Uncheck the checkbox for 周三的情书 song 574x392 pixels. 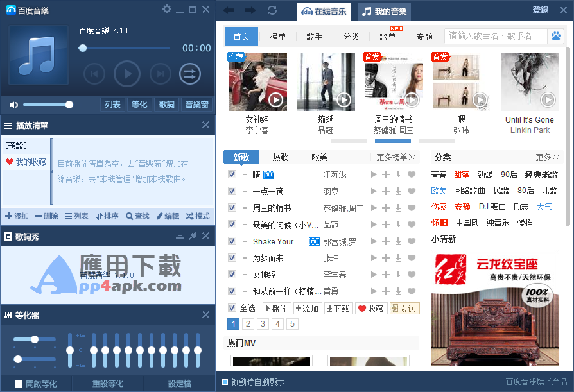[x=232, y=208]
